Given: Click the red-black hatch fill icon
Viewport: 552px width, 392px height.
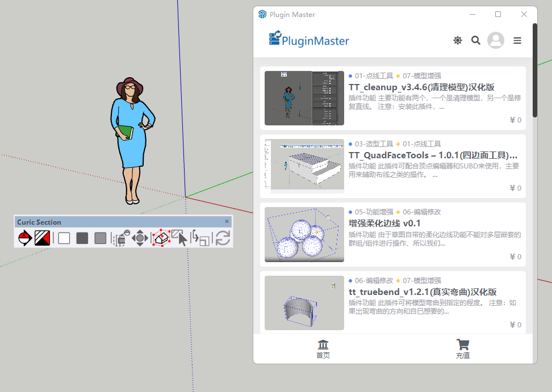Looking at the screenshot, I should point(43,238).
